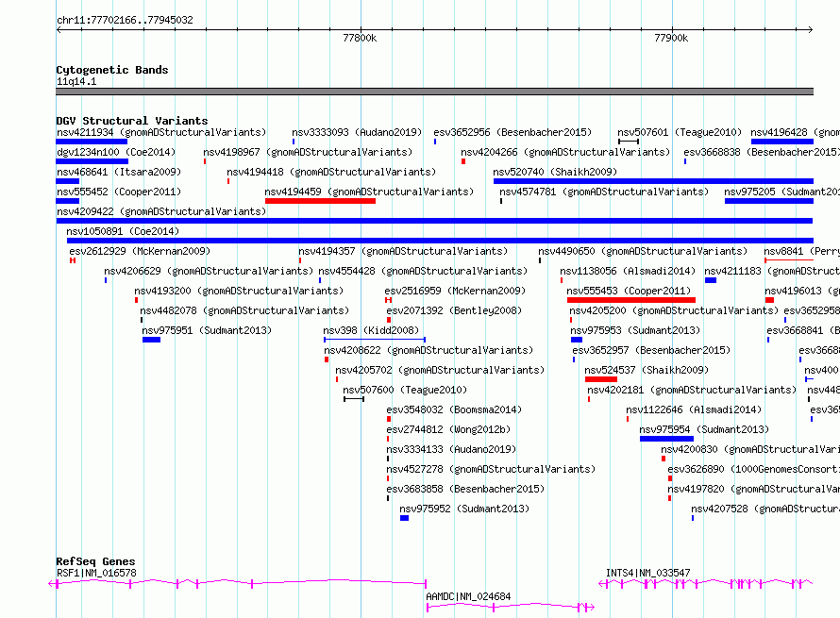Click the chr11:77702166..77945032 coordinate label
Viewport: 840px width, 618px height.
[125, 20]
